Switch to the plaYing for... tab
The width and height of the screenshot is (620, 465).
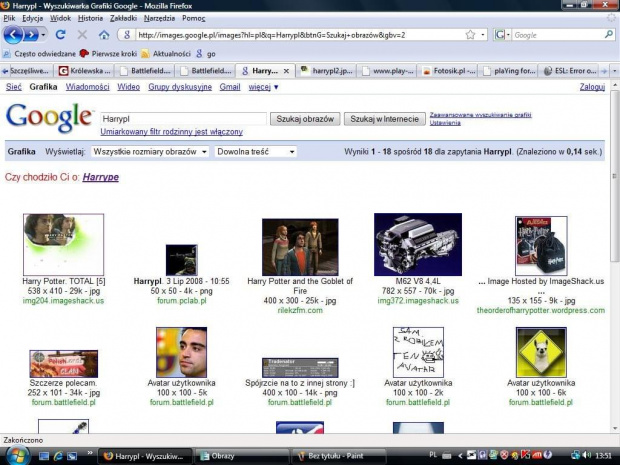pyautogui.click(x=509, y=71)
